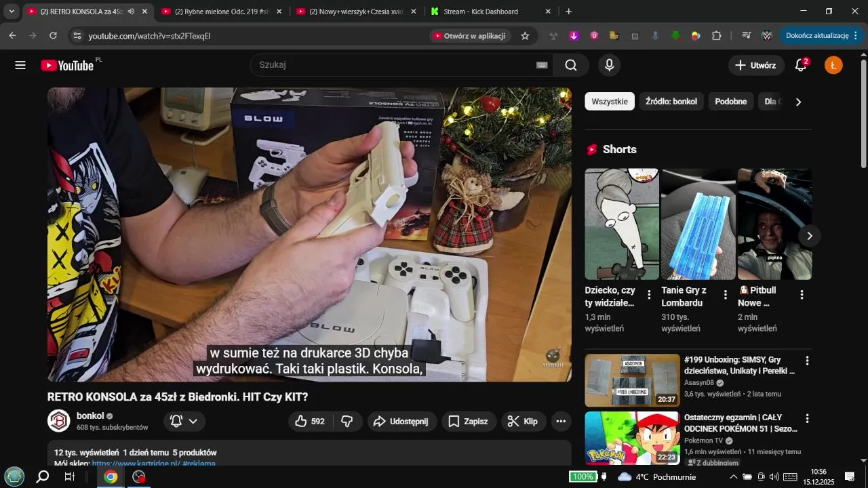Open options for the Pokémon episode video
The height and width of the screenshot is (488, 868).
click(807, 418)
